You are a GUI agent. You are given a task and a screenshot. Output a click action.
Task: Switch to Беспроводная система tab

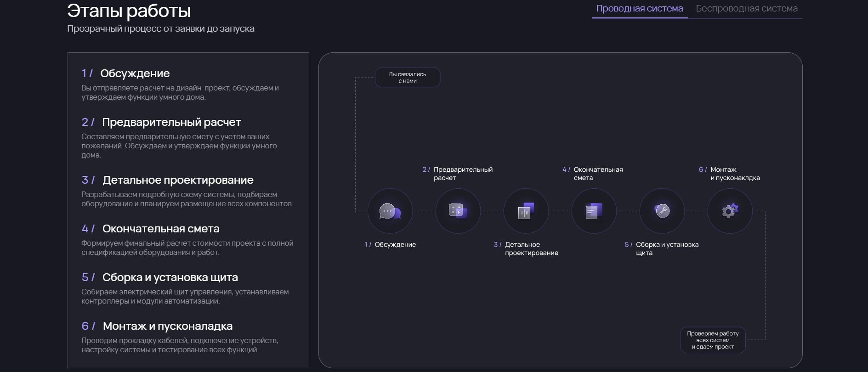click(x=747, y=9)
